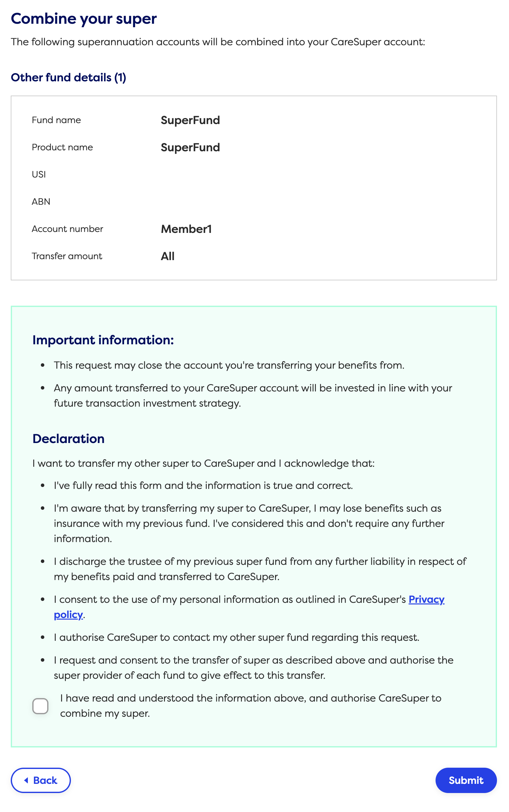
Task: Select the Transfer amount label
Action: (x=67, y=256)
